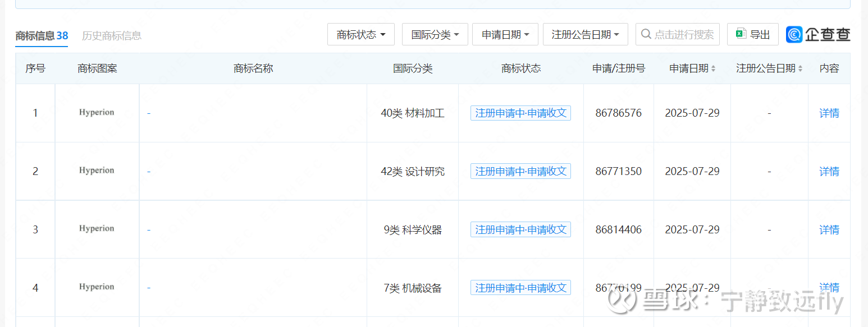Click Hyperion trademark image in row 4

[97, 287]
